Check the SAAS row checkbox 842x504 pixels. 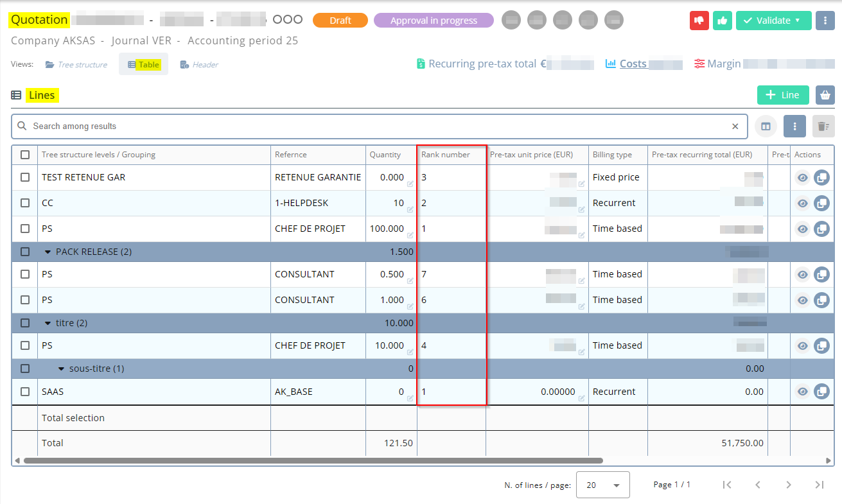(x=25, y=392)
